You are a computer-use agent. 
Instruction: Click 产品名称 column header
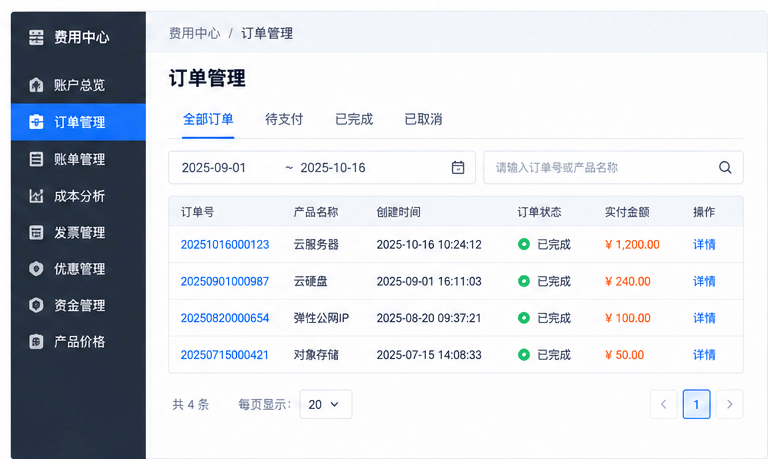pyautogui.click(x=316, y=212)
